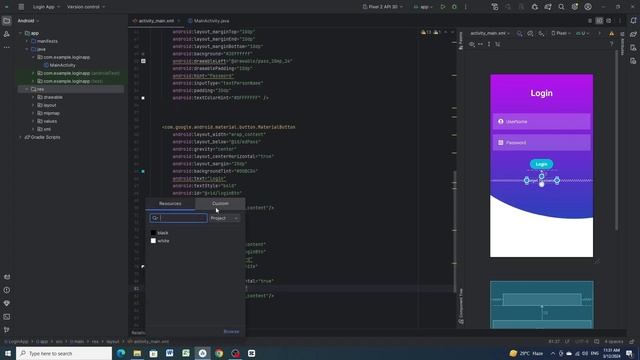Expand the manifests folder

pyautogui.click(x=27, y=41)
